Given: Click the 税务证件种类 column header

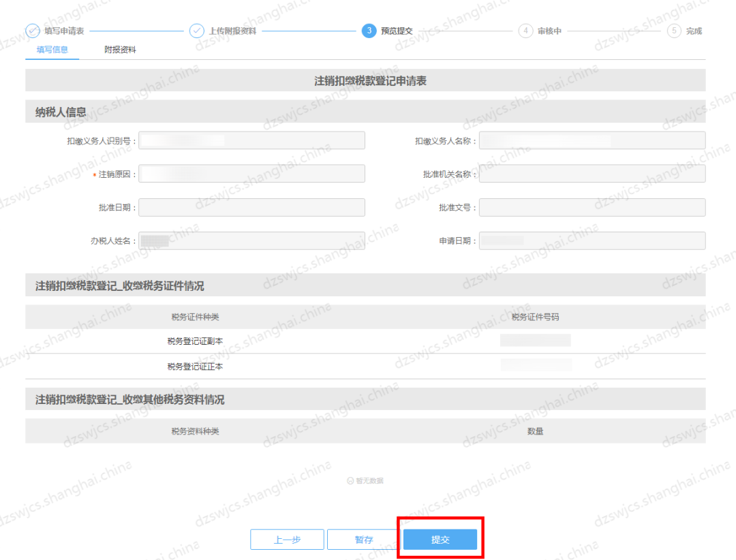Looking at the screenshot, I should tap(196, 317).
